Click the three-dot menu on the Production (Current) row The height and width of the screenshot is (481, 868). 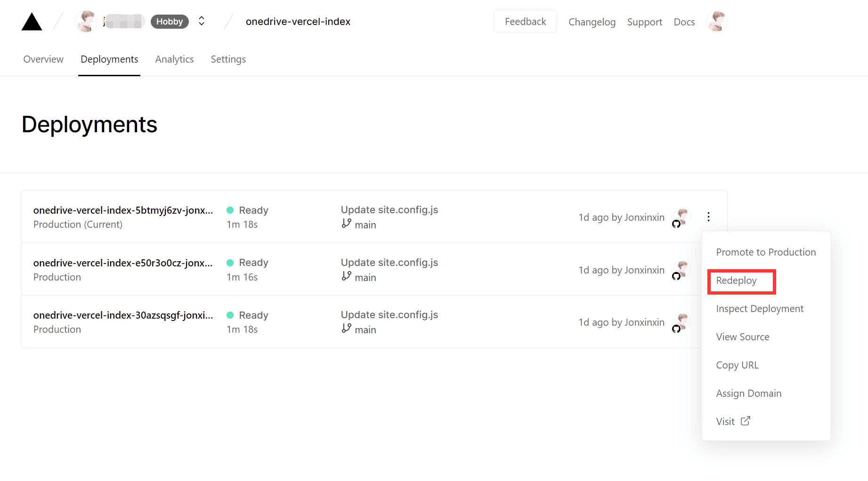708,217
